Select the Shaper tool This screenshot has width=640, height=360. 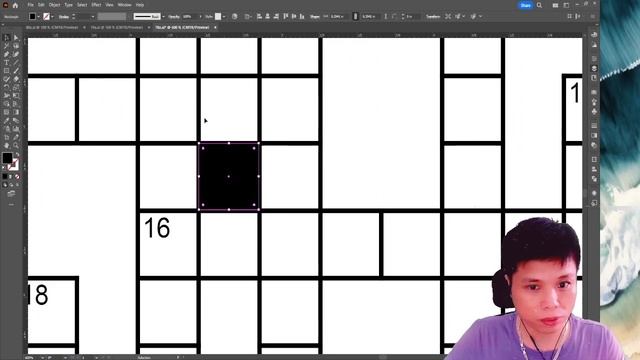7,79
